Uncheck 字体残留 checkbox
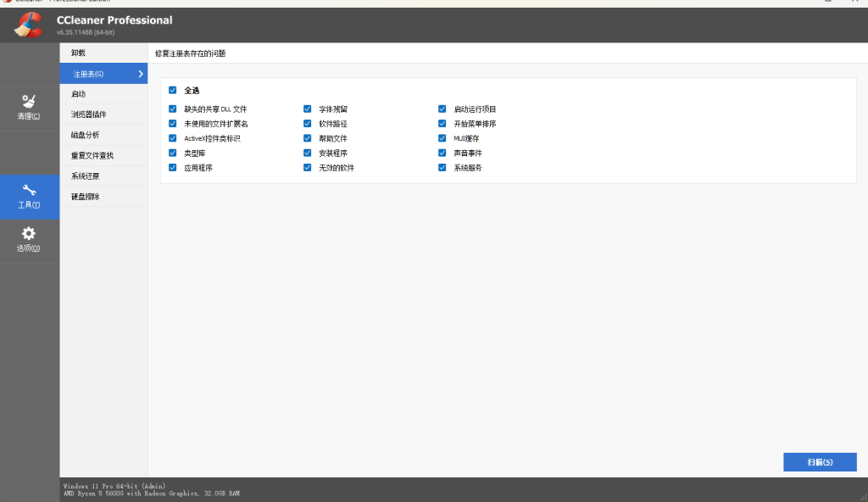868x502 pixels. click(308, 109)
